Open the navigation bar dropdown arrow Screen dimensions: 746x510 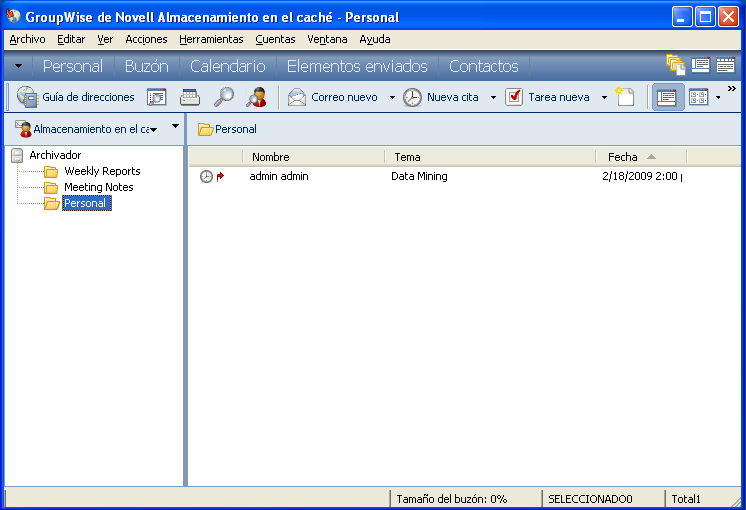pos(19,66)
